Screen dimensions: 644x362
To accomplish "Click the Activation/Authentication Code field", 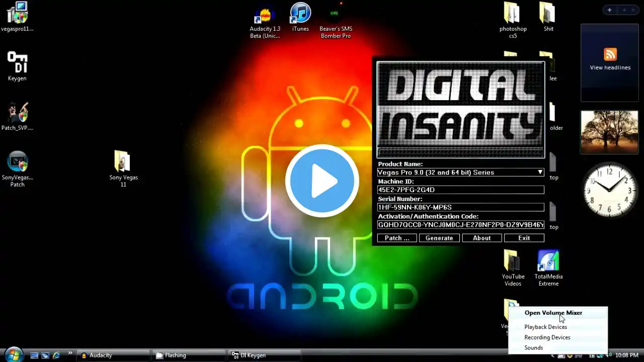I will tap(460, 225).
